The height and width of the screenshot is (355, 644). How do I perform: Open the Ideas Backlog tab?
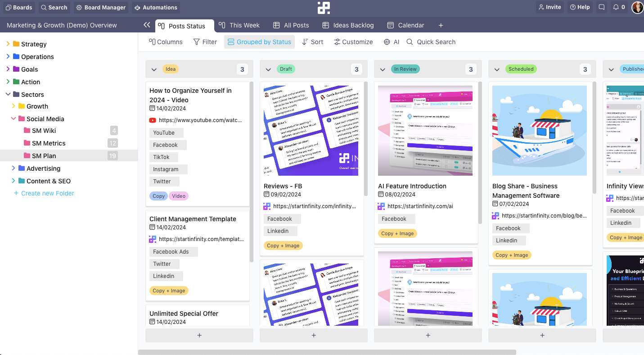coord(348,25)
